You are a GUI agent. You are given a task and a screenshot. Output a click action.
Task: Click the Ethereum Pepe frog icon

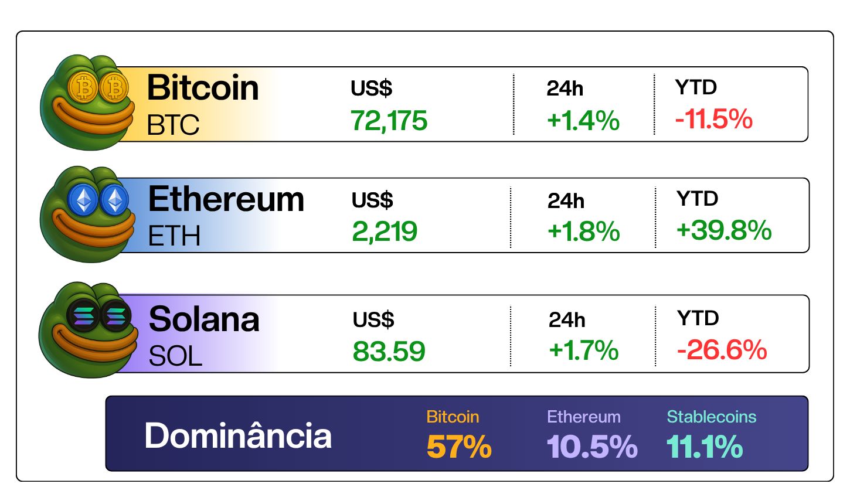pyautogui.click(x=88, y=214)
